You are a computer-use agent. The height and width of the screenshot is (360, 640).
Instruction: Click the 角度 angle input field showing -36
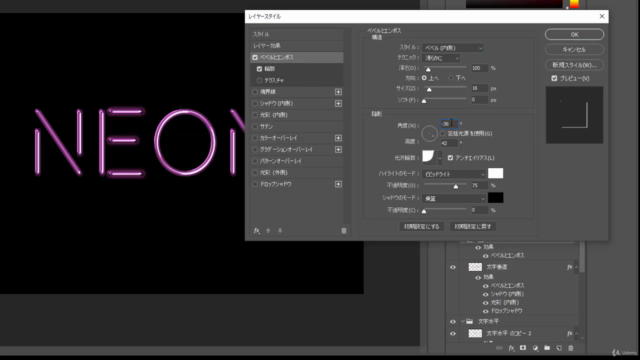tap(449, 123)
